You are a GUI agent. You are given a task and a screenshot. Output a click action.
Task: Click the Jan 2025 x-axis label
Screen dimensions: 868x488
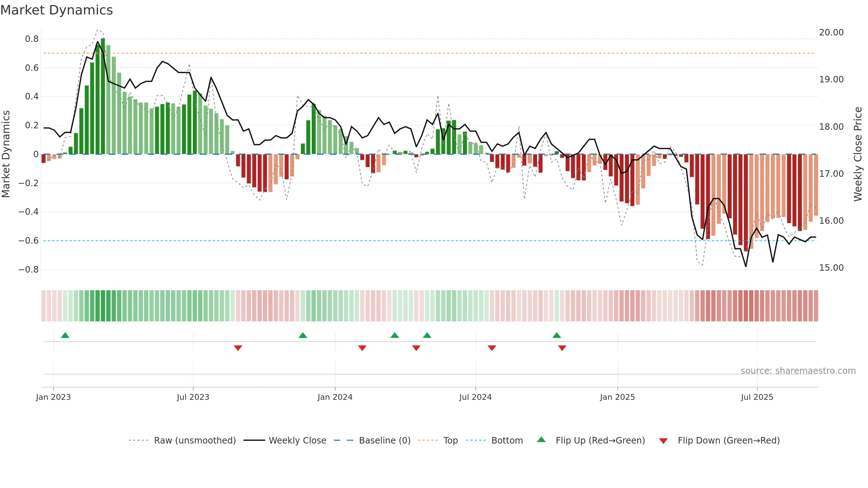tap(618, 397)
